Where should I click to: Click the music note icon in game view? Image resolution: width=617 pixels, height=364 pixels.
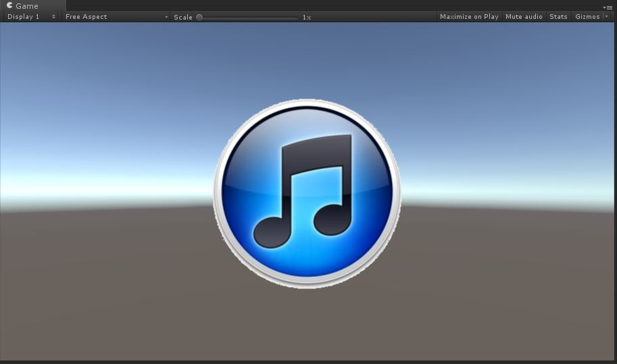tap(307, 194)
